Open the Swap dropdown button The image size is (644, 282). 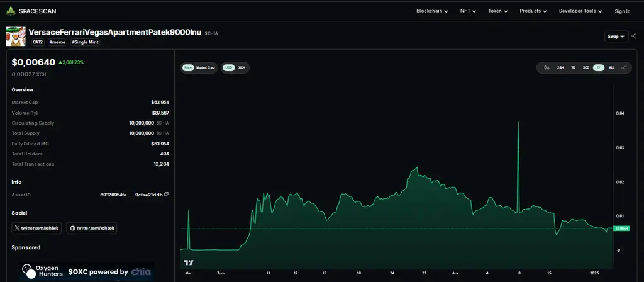pos(616,36)
